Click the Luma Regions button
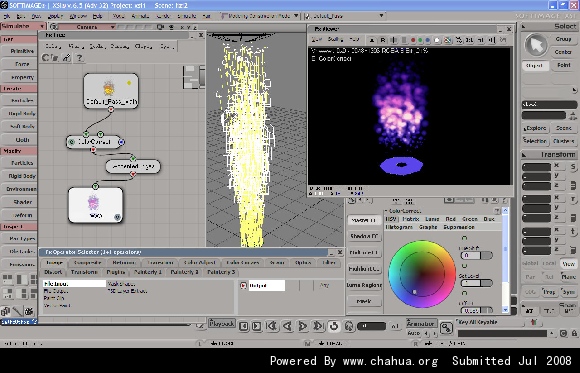The image size is (580, 373). tap(364, 285)
